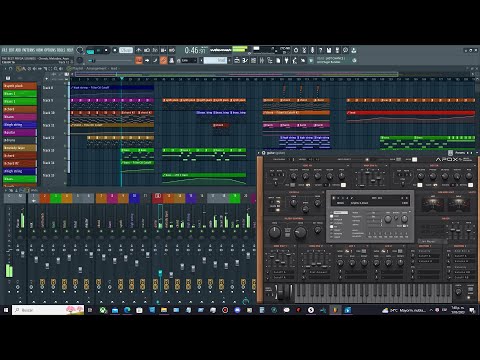Click the person-shaped icon in the top toolbar

coord(354,50)
